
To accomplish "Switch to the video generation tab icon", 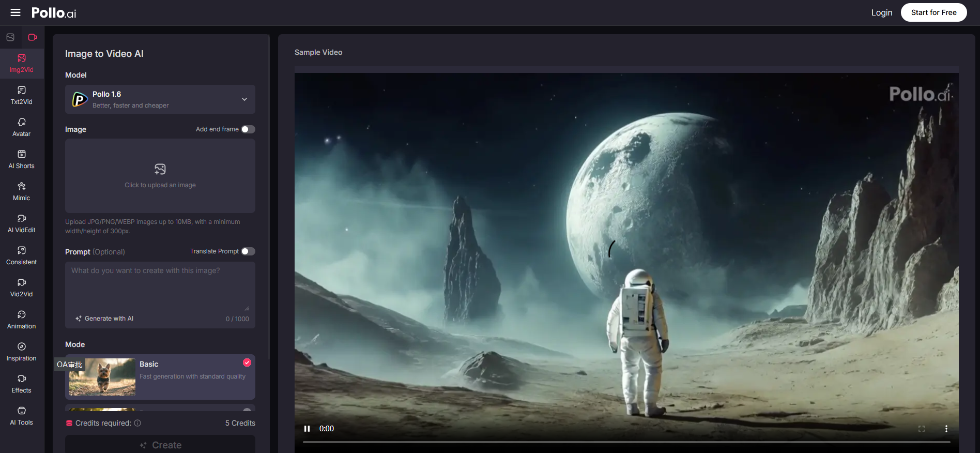I will [x=32, y=37].
